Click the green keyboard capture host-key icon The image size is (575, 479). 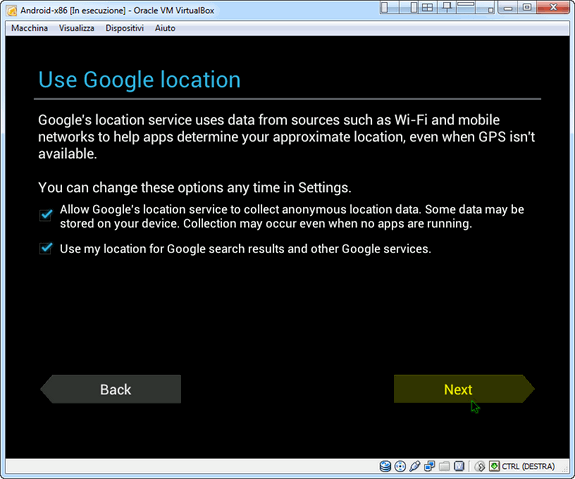pyautogui.click(x=494, y=466)
